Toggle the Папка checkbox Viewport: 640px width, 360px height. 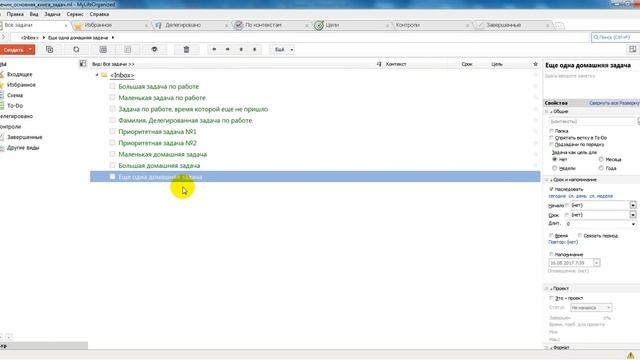[x=551, y=131]
